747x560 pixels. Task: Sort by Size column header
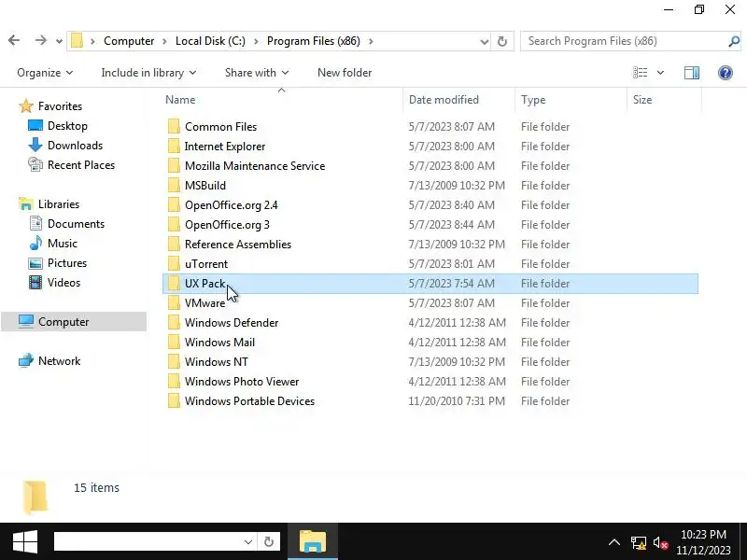(x=641, y=100)
